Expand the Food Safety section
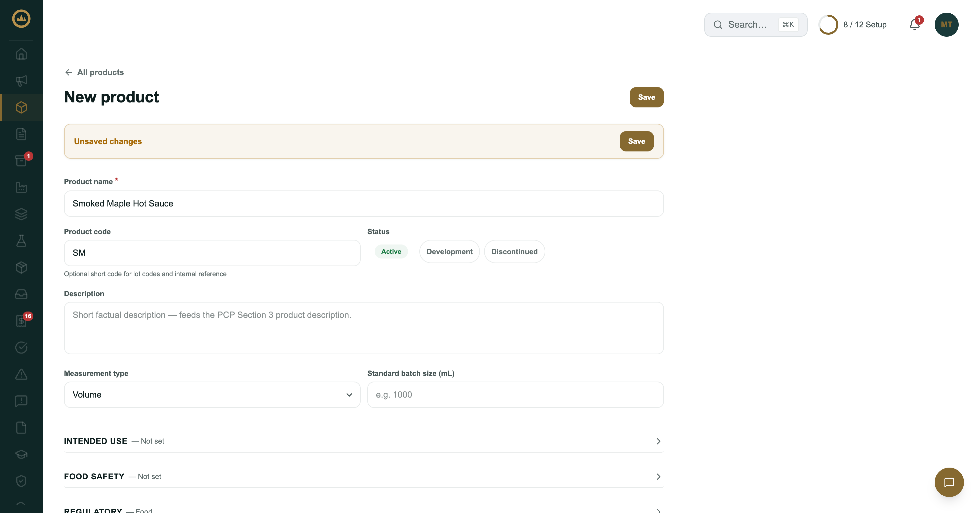This screenshot has width=980, height=513. click(x=363, y=476)
